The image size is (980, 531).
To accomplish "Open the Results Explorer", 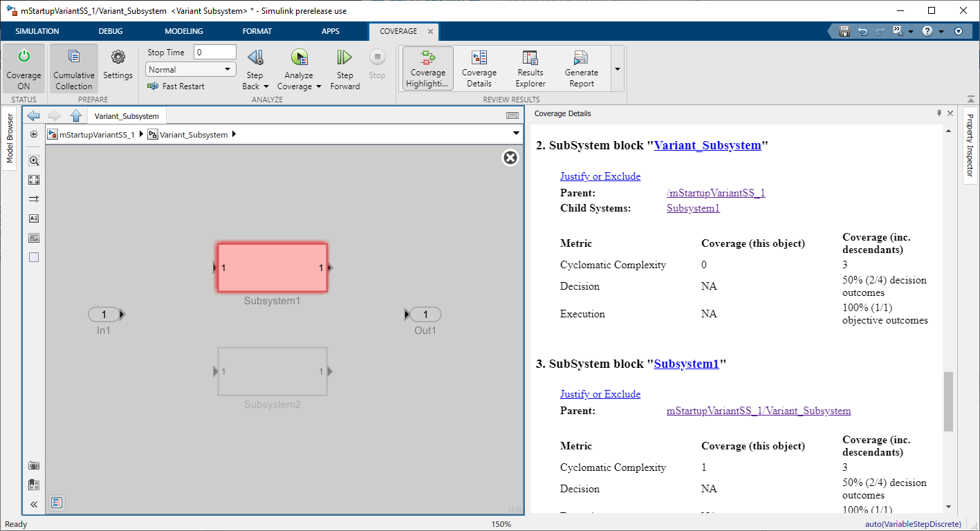I will pos(529,68).
